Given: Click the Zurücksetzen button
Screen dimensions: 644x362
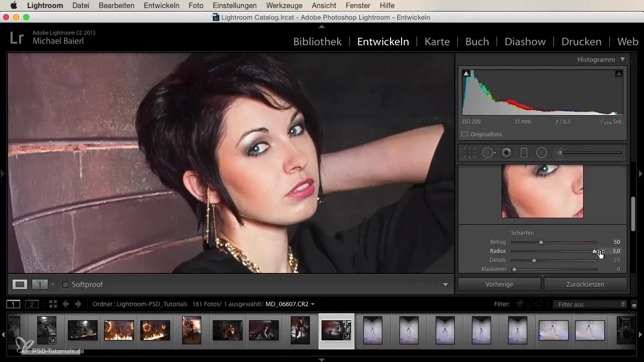Looking at the screenshot, I should tap(585, 285).
